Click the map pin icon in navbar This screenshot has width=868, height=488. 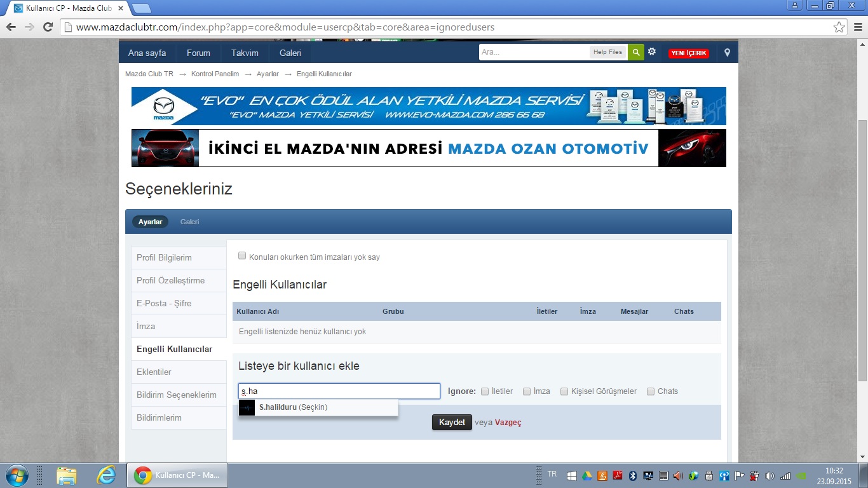728,53
